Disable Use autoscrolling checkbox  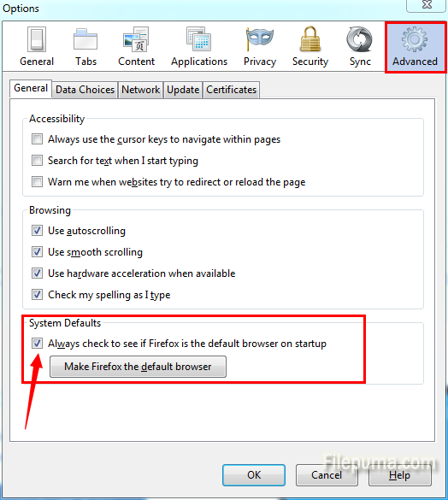point(37,230)
